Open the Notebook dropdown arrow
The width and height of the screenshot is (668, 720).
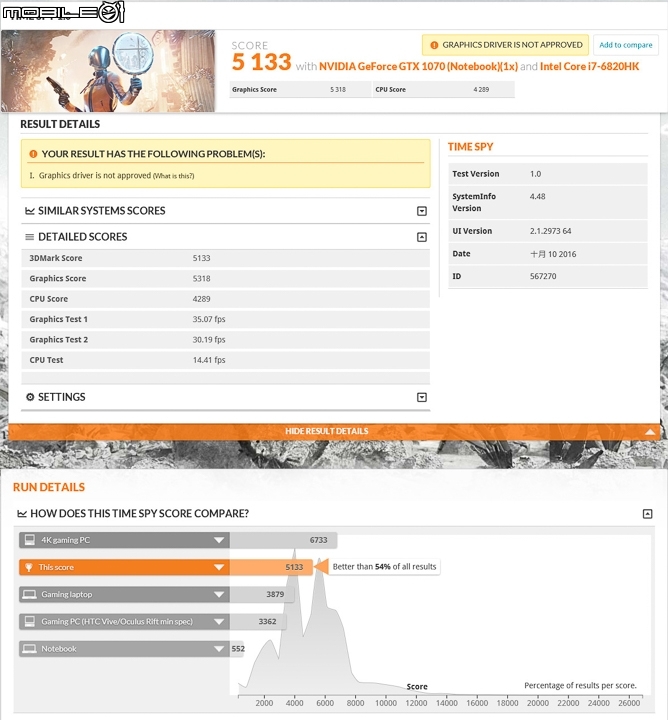click(219, 649)
